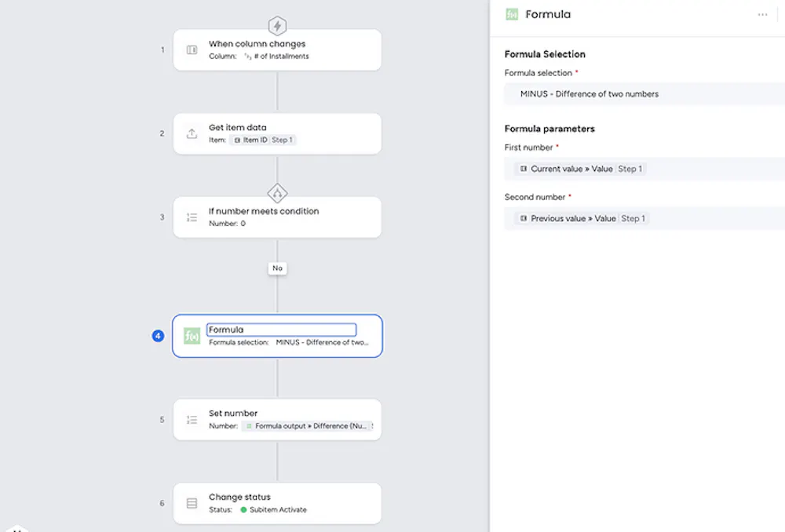This screenshot has width=785, height=532.
Task: Click the Formula icon in panel header
Action: (x=512, y=14)
